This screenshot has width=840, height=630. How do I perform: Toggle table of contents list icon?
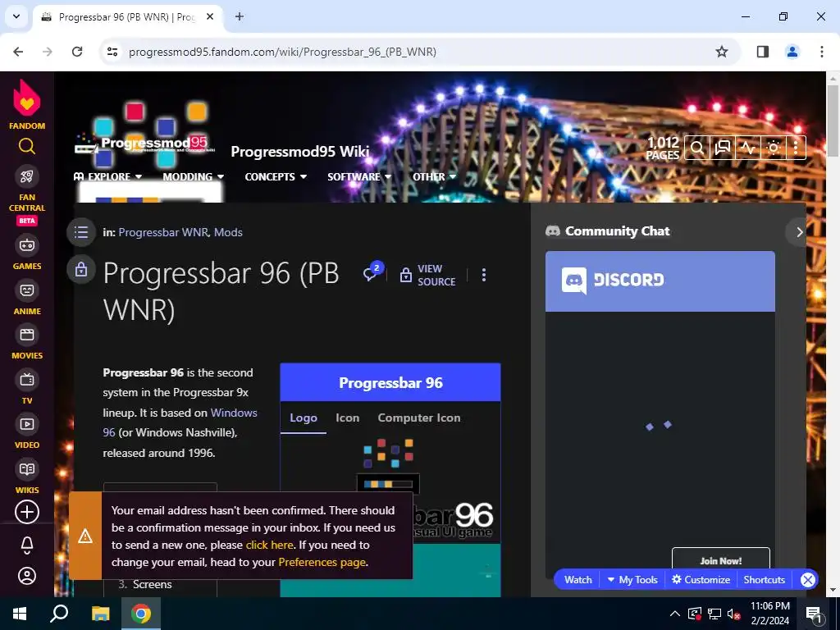(81, 232)
